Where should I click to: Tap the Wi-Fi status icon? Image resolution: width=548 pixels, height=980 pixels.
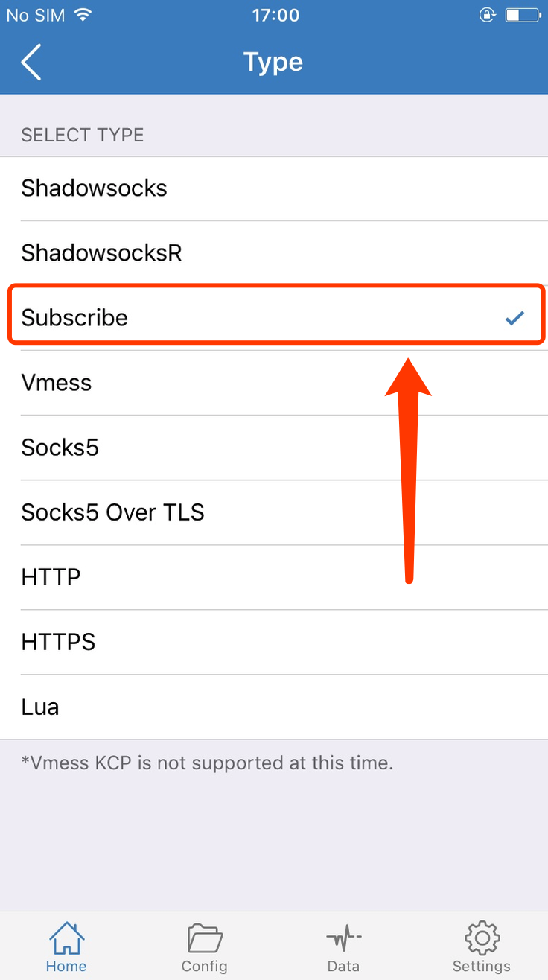[83, 15]
